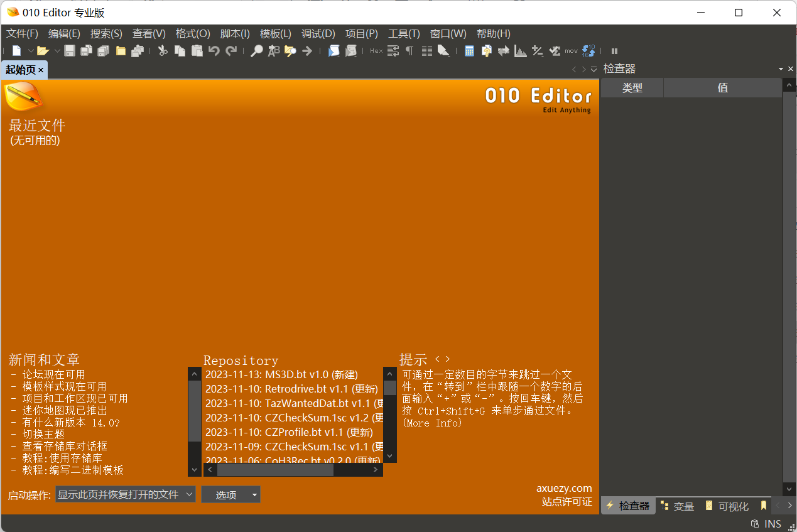Click the highlighter marker icon
Screen dimensions: 797x532
(x=443, y=51)
